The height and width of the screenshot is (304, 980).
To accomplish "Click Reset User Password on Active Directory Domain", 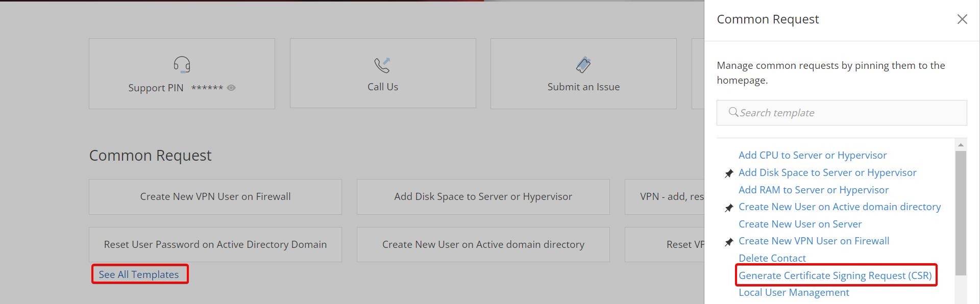I will point(215,245).
